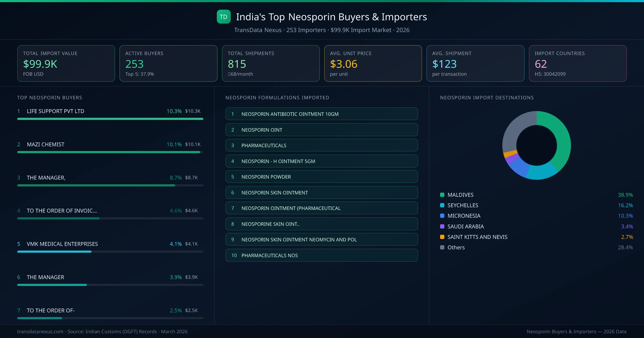The width and height of the screenshot is (644, 338).
Task: Click the green TD logo icon
Action: (x=224, y=17)
